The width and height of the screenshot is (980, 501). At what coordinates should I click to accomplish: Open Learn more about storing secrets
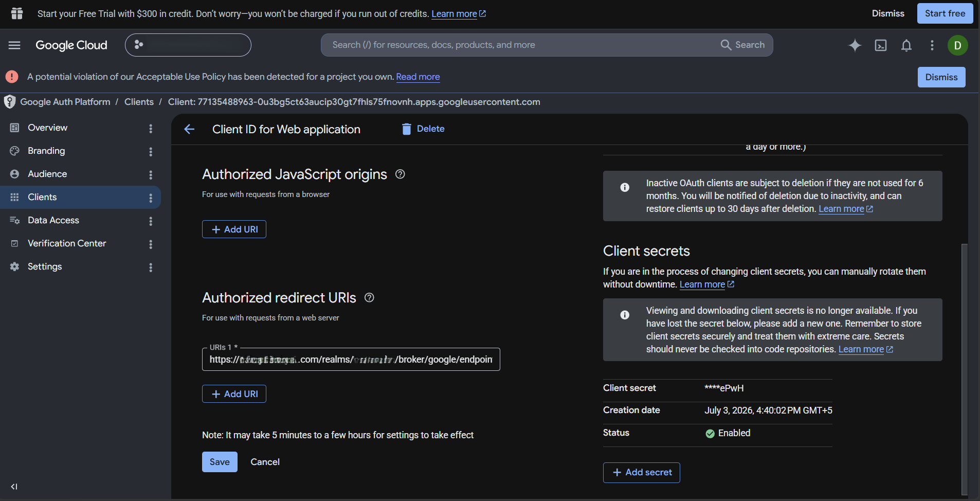click(866, 349)
